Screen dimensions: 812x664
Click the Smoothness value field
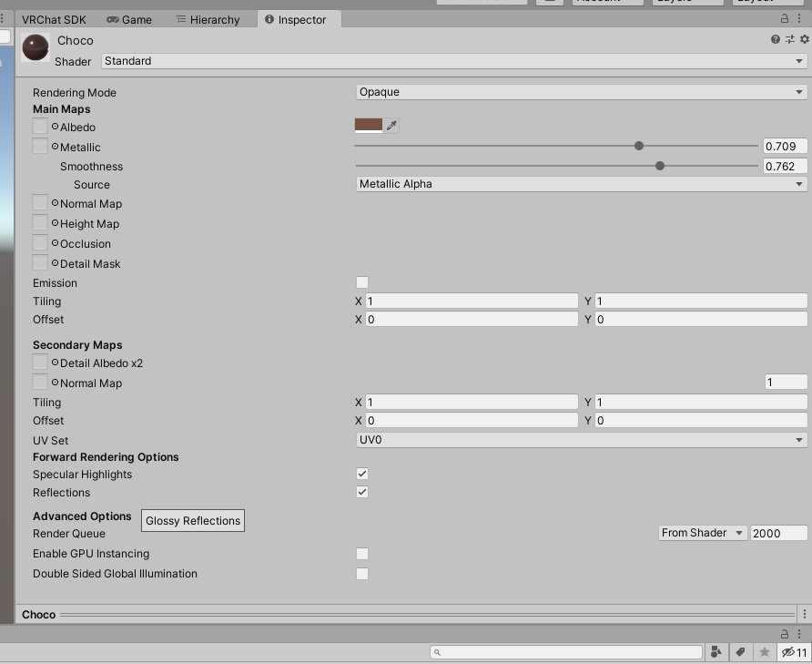click(785, 167)
